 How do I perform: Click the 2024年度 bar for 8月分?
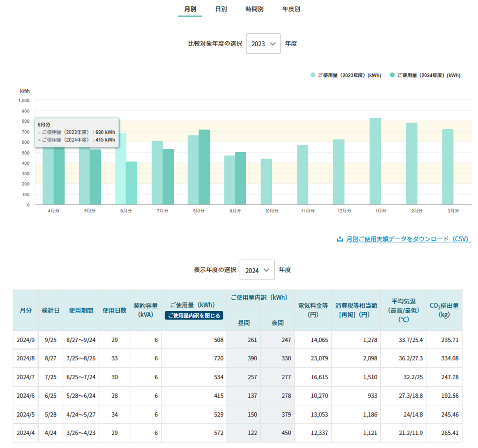(x=204, y=167)
